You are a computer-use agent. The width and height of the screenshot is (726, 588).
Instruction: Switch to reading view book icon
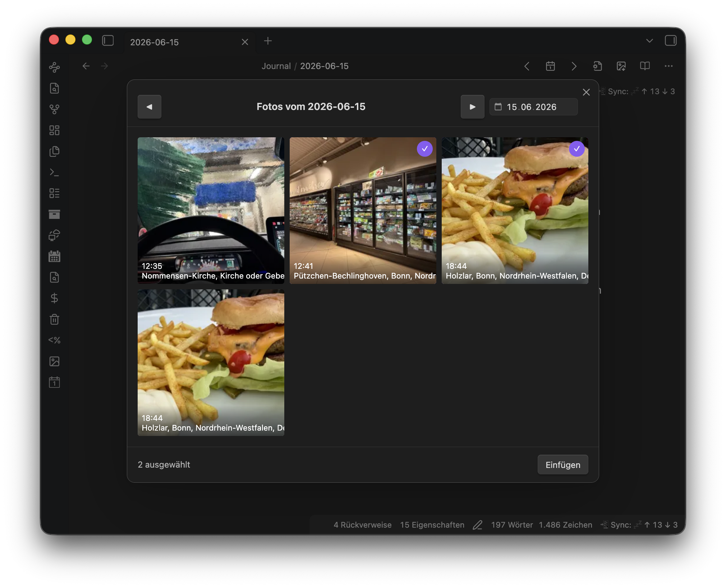(x=645, y=66)
